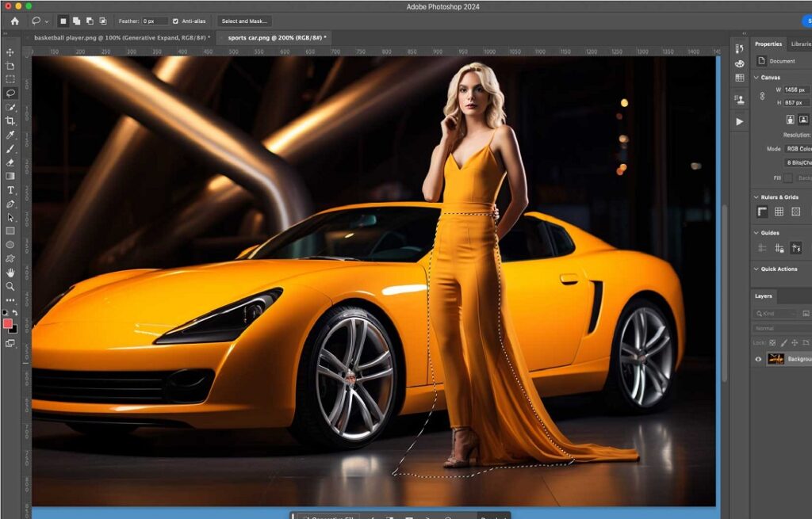The height and width of the screenshot is (519, 812).
Task: Click the Feather input field
Action: coord(155,21)
